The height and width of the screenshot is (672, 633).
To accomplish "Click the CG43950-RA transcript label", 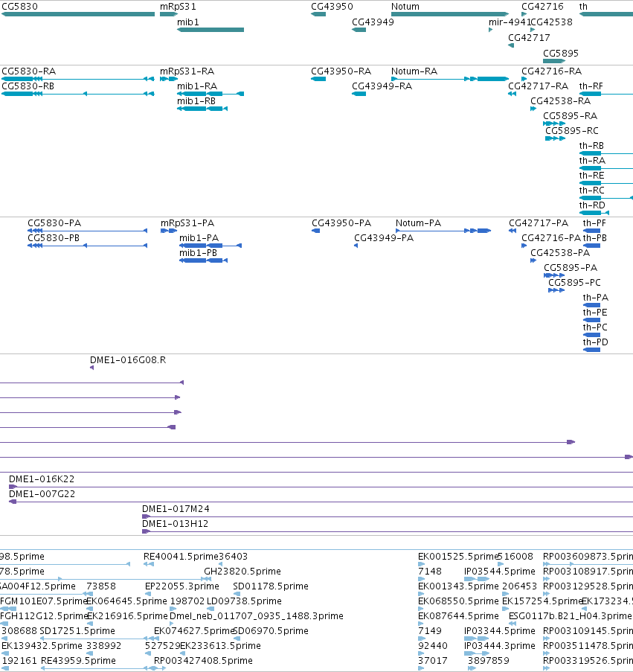I will tap(341, 71).
